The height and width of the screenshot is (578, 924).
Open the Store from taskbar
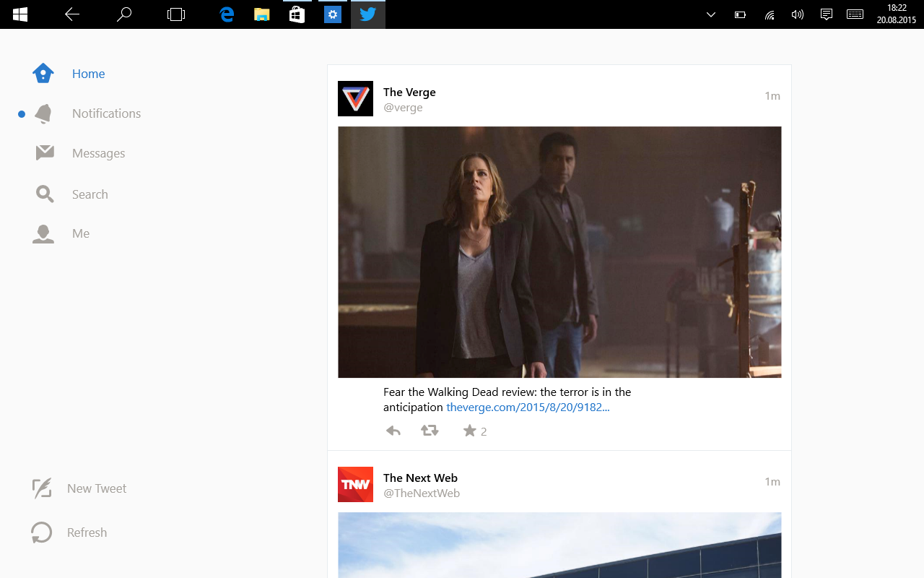point(297,14)
